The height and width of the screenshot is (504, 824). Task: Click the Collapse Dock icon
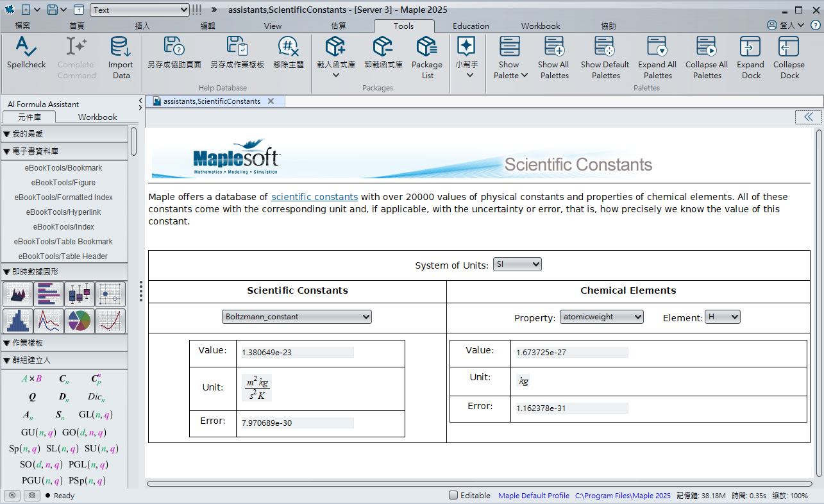(789, 46)
